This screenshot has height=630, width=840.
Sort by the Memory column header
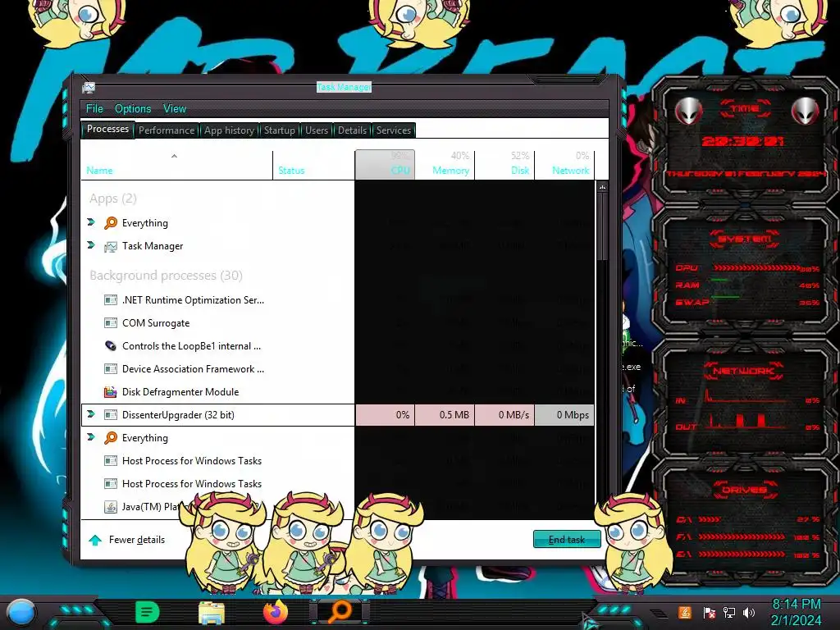coord(445,165)
